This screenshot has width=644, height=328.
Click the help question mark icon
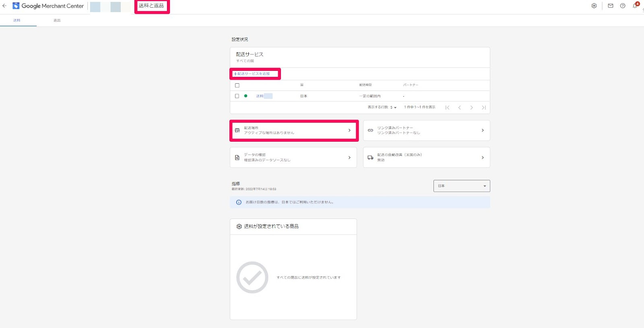click(x=622, y=6)
